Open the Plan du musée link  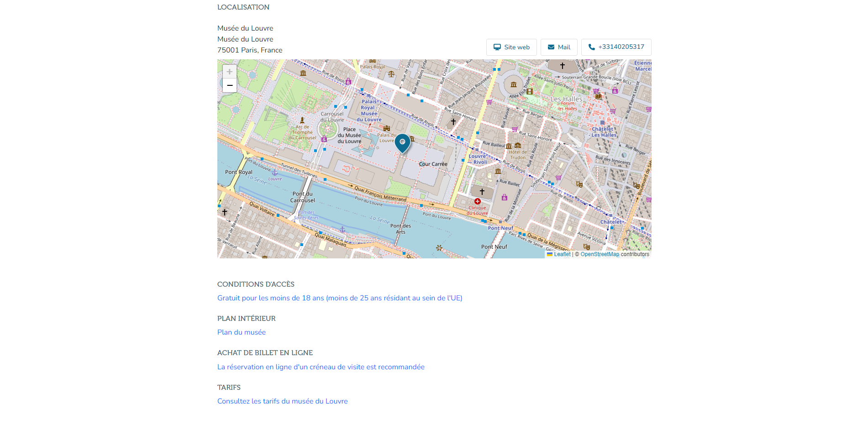point(242,332)
